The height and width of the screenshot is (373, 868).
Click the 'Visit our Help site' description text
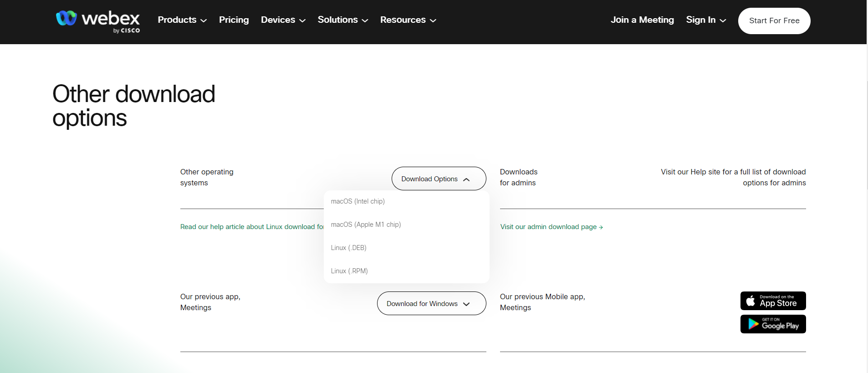point(733,177)
